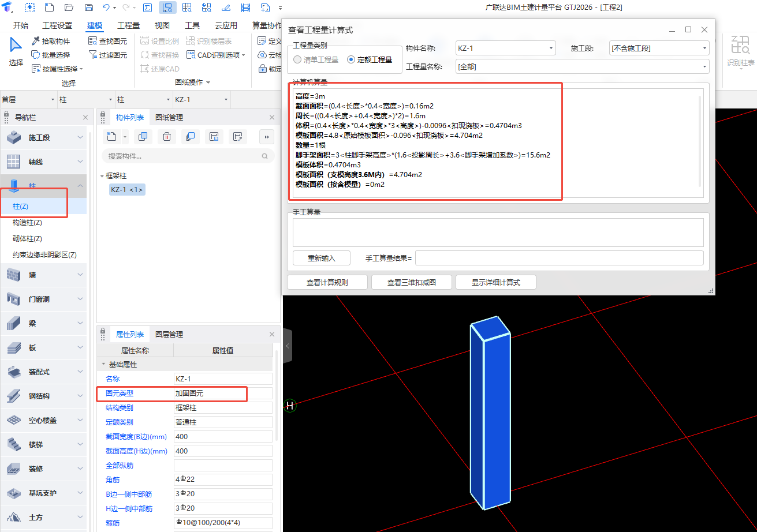Image resolution: width=757 pixels, height=532 pixels.
Task: Select KZ-1 <1> in component list
Action: coord(127,189)
